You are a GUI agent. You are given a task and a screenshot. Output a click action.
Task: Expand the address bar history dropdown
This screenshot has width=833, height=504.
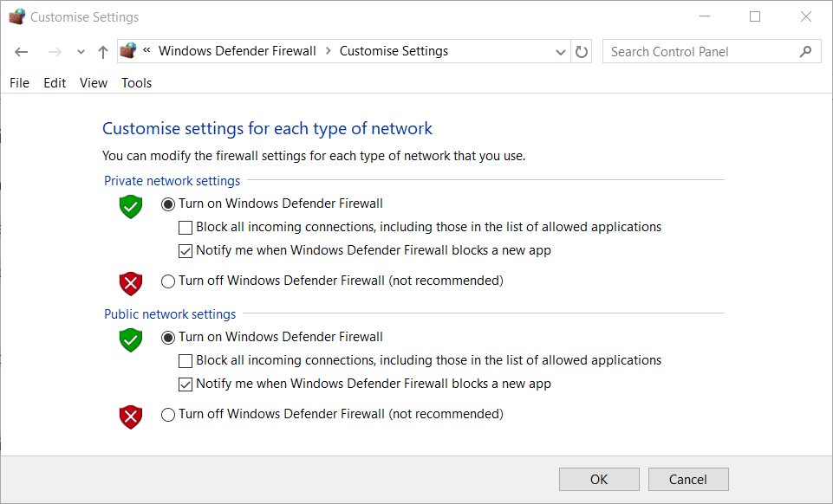pyautogui.click(x=560, y=52)
